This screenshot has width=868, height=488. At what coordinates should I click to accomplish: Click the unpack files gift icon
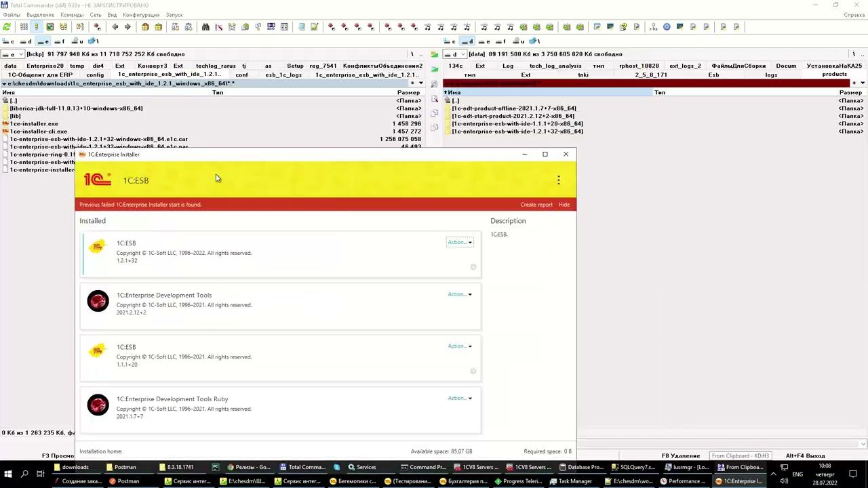pos(159,27)
